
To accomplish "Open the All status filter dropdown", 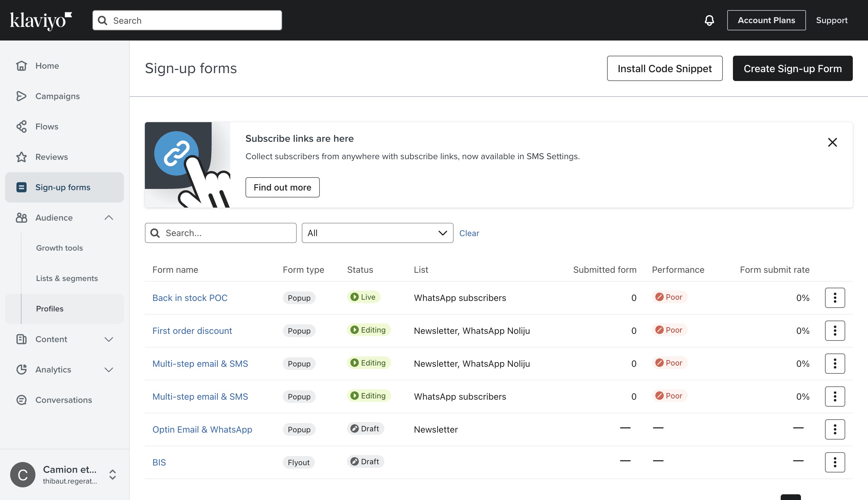I will 377,233.
